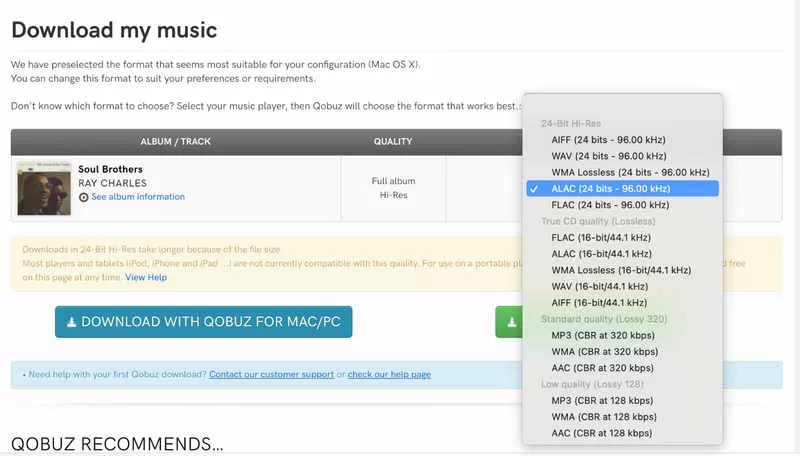Click the ALBUM / TRACK column header
This screenshot has width=800, height=456.
click(176, 142)
